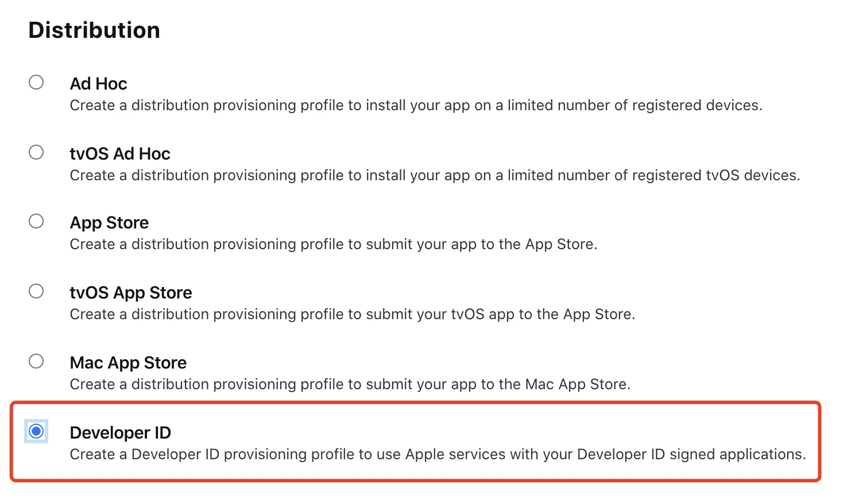Click the submit tvOS app description text
The width and height of the screenshot is (851, 504).
coord(353,315)
